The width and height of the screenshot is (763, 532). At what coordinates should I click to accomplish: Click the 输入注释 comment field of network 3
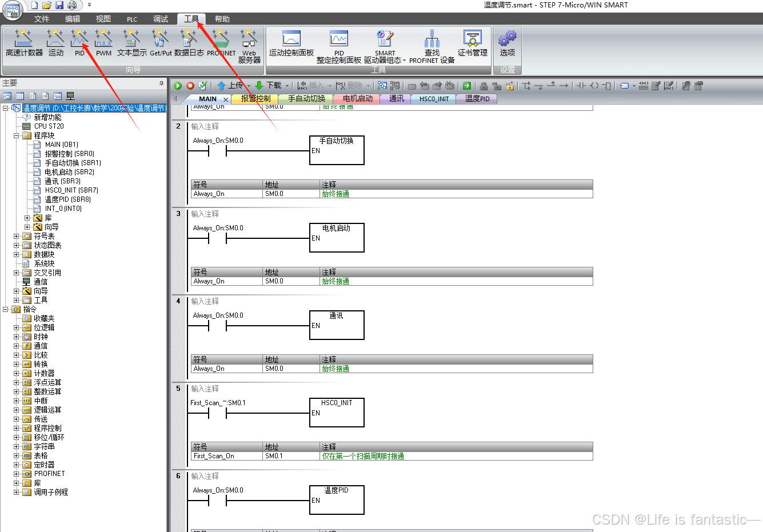click(205, 214)
